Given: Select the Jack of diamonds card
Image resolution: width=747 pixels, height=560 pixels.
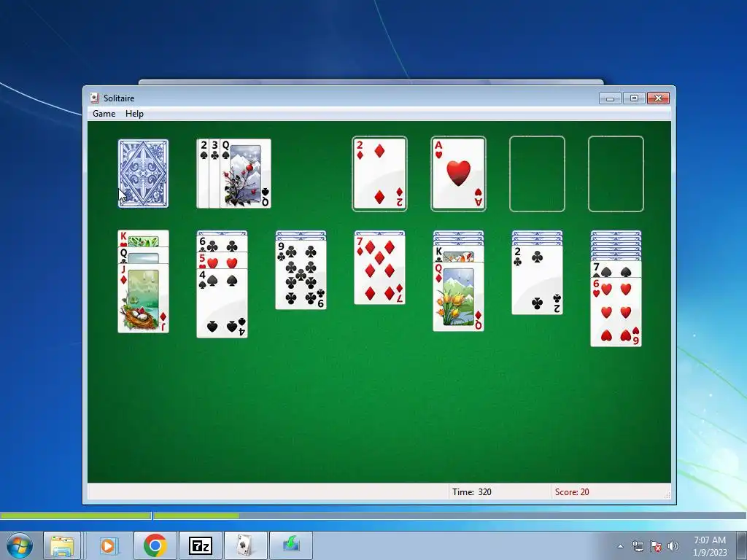Looking at the screenshot, I should coord(143,298).
